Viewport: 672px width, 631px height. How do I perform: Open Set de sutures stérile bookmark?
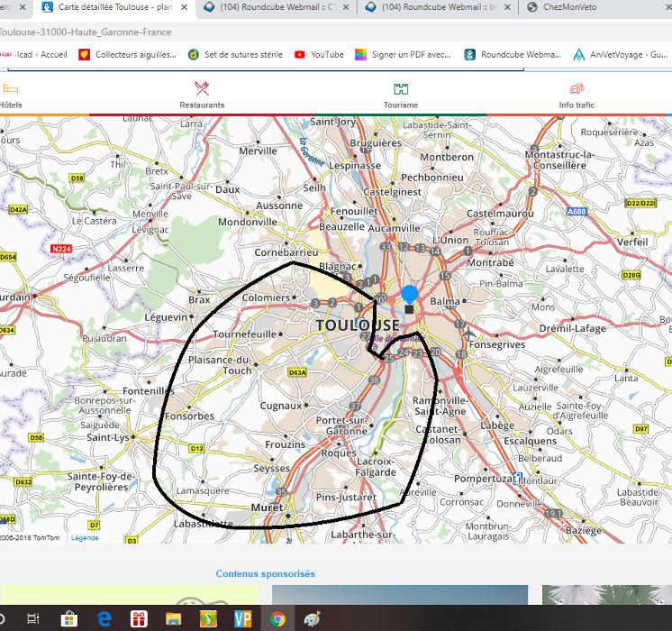pyautogui.click(x=235, y=54)
